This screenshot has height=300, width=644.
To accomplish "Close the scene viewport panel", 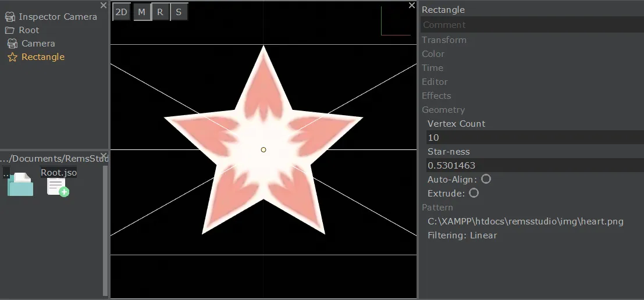I will (x=411, y=5).
